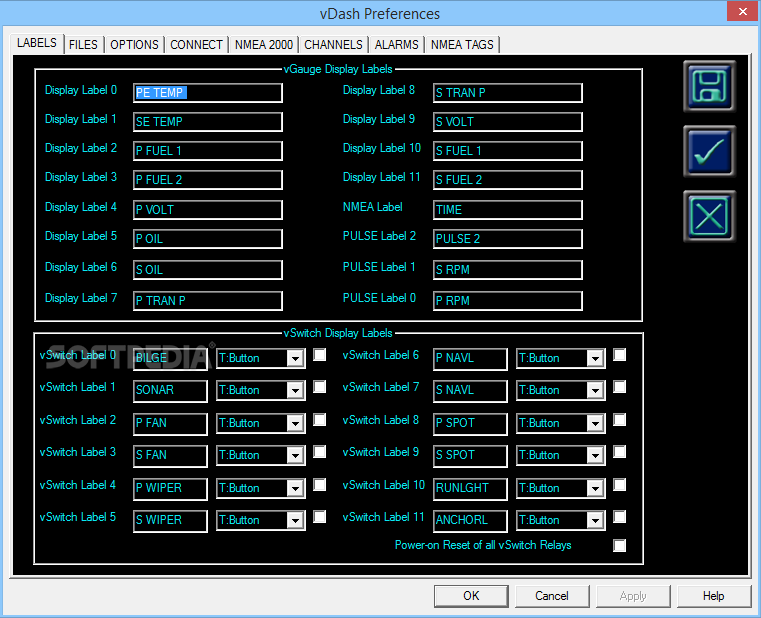
Task: Click the SE TEMP input field
Action: pyautogui.click(x=208, y=122)
